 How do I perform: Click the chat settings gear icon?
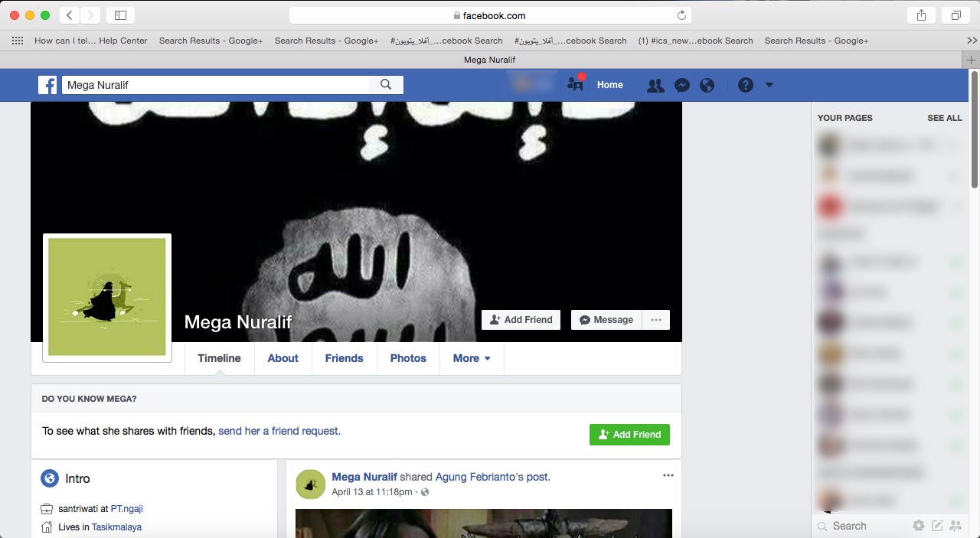(919, 526)
